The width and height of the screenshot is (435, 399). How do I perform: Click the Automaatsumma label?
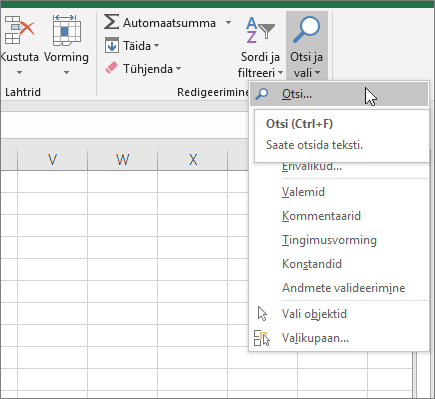tap(169, 23)
